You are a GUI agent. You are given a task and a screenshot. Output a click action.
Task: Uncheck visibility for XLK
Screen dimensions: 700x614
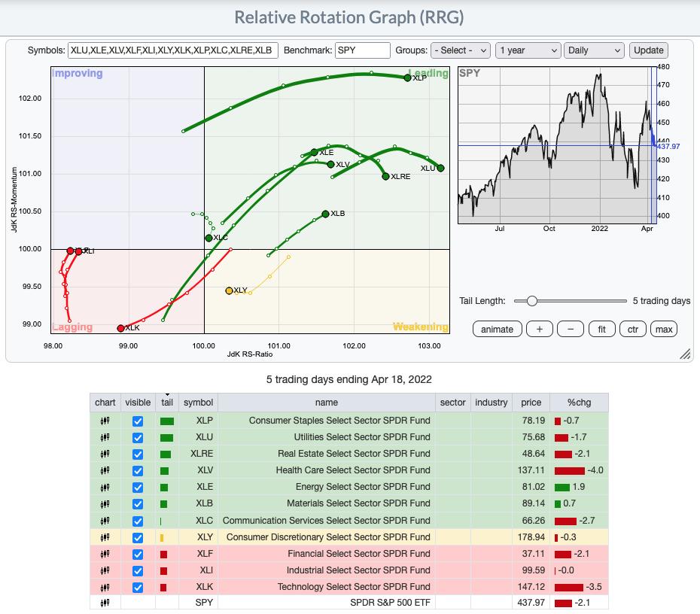138,587
